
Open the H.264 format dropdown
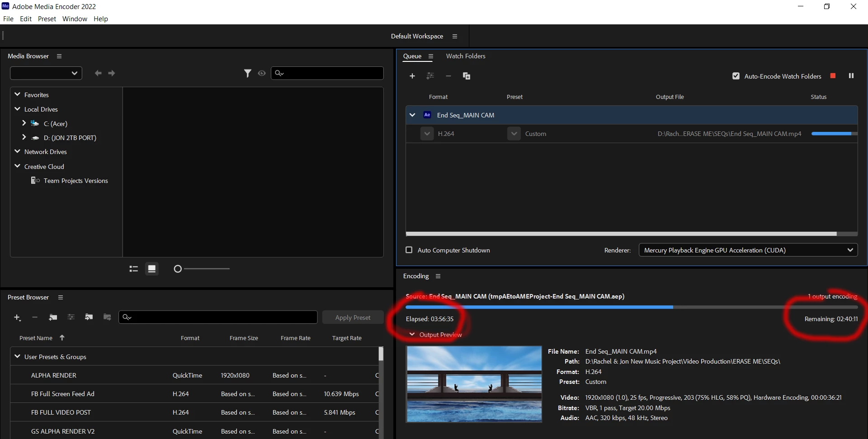coord(427,134)
